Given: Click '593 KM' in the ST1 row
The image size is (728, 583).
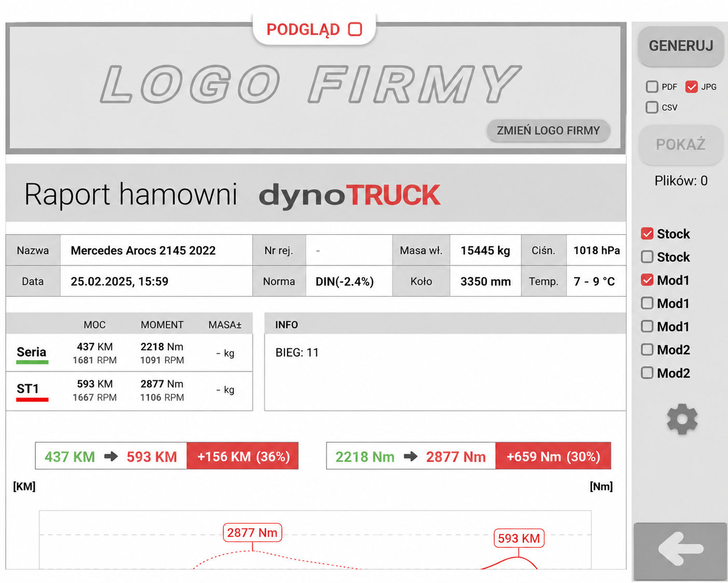Looking at the screenshot, I should coord(95,384).
